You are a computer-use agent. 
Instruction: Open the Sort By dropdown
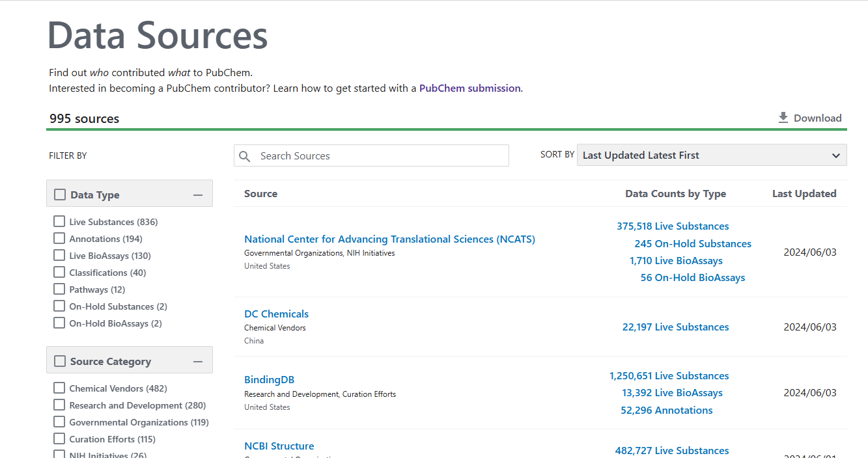(711, 155)
